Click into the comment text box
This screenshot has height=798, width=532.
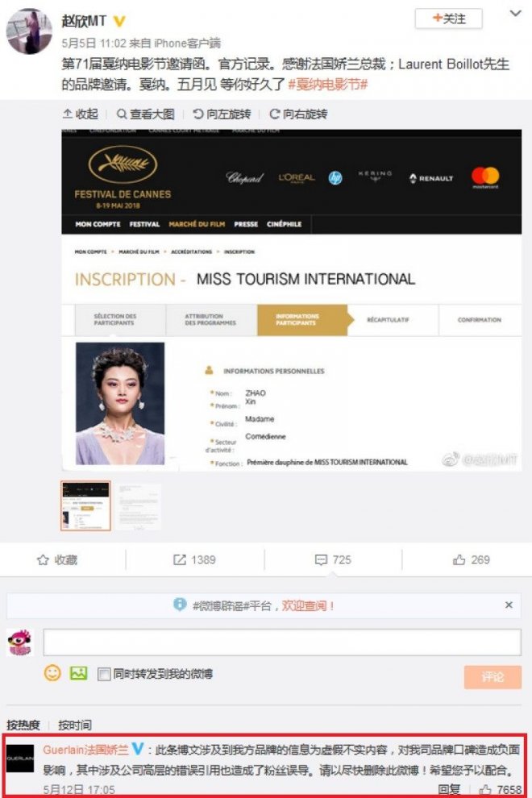(x=281, y=642)
